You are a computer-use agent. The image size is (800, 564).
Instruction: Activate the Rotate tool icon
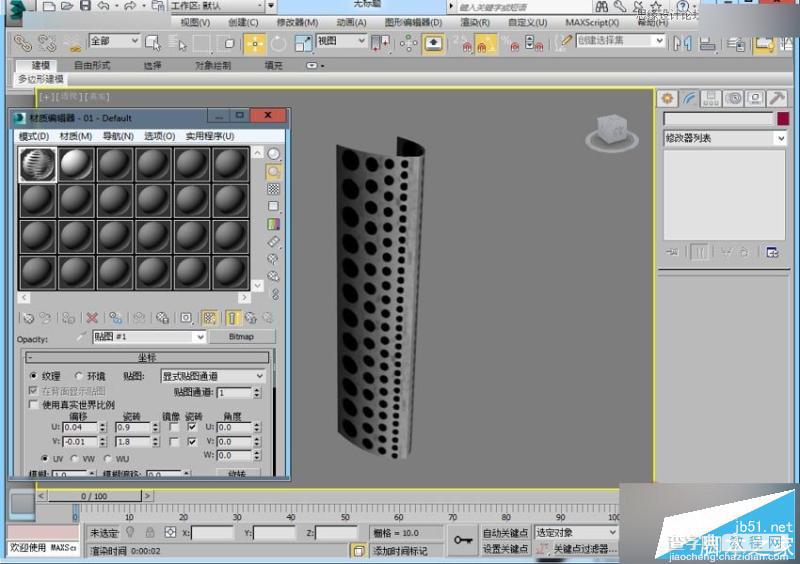pyautogui.click(x=279, y=43)
